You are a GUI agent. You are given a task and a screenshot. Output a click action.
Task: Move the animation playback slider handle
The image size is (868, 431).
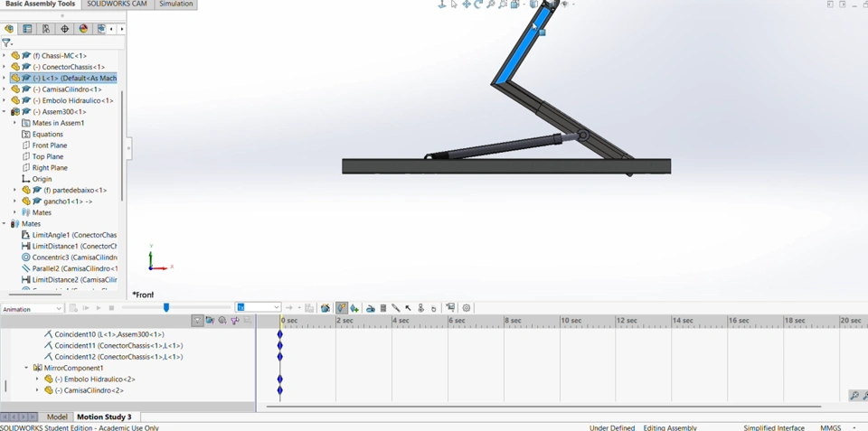click(x=166, y=307)
